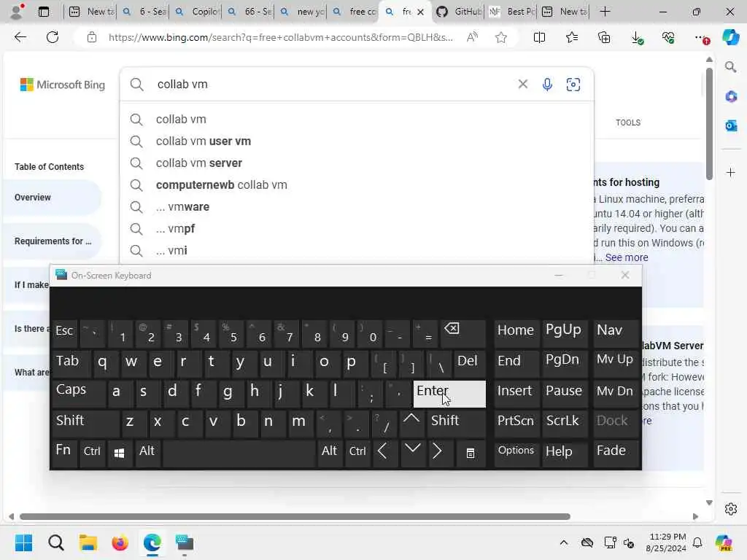The width and height of the screenshot is (747, 560).
Task: Open Downloads icon in Edge toolbar
Action: [x=637, y=38]
